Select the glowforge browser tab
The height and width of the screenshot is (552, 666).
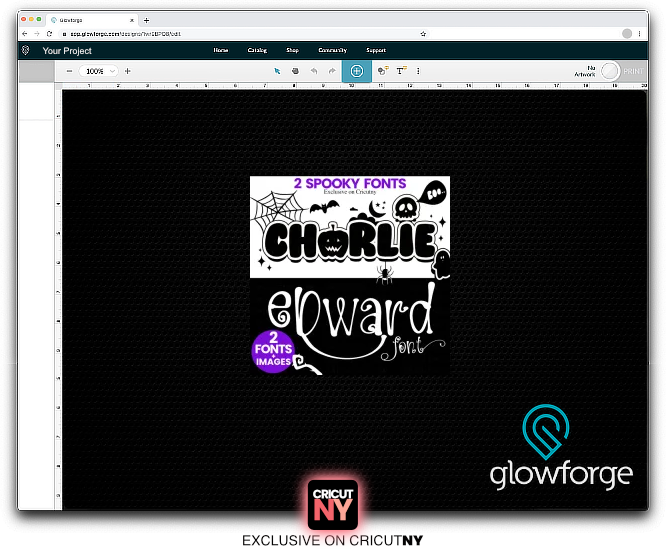click(x=91, y=20)
